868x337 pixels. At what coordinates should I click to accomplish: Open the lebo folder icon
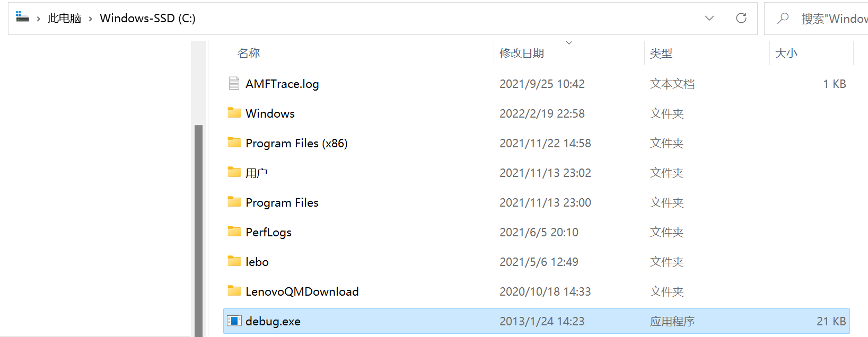click(x=234, y=261)
